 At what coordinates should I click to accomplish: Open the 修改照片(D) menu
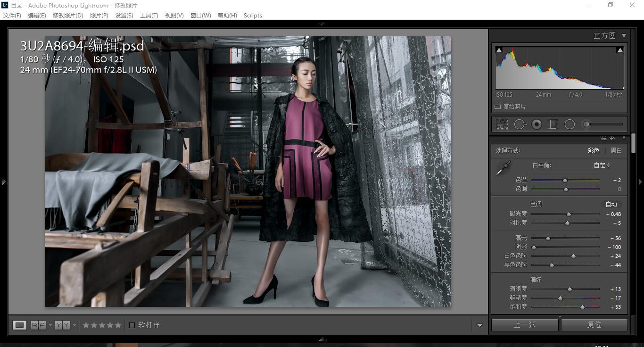coord(68,16)
